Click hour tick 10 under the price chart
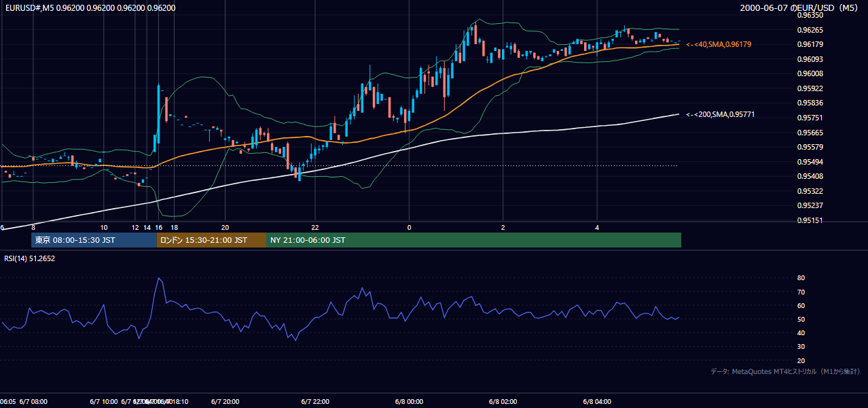 (104, 227)
